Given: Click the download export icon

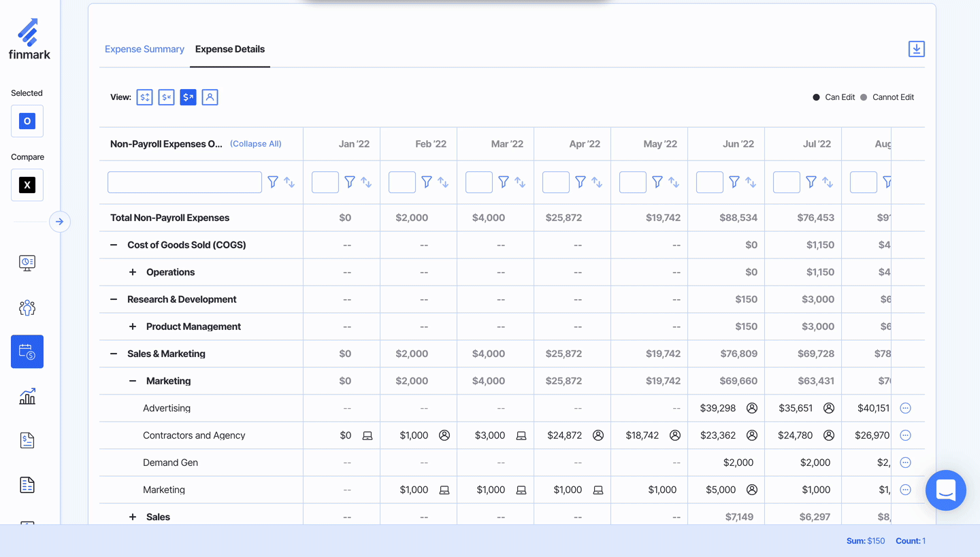Looking at the screenshot, I should click(916, 49).
